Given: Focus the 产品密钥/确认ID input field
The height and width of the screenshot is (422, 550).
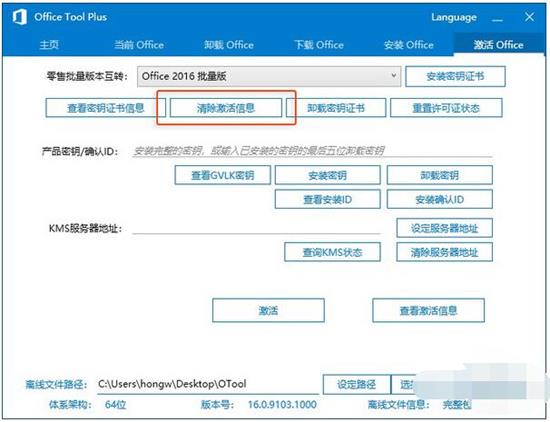Looking at the screenshot, I should (312, 151).
